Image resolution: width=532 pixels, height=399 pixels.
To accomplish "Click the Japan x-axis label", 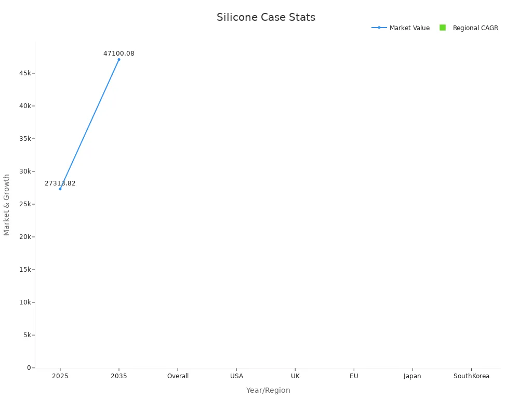I will [412, 376].
